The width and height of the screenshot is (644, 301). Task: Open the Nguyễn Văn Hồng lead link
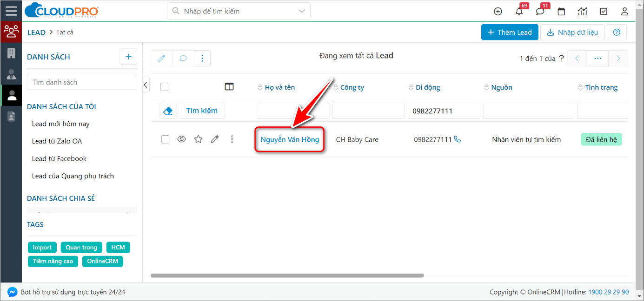pyautogui.click(x=290, y=139)
